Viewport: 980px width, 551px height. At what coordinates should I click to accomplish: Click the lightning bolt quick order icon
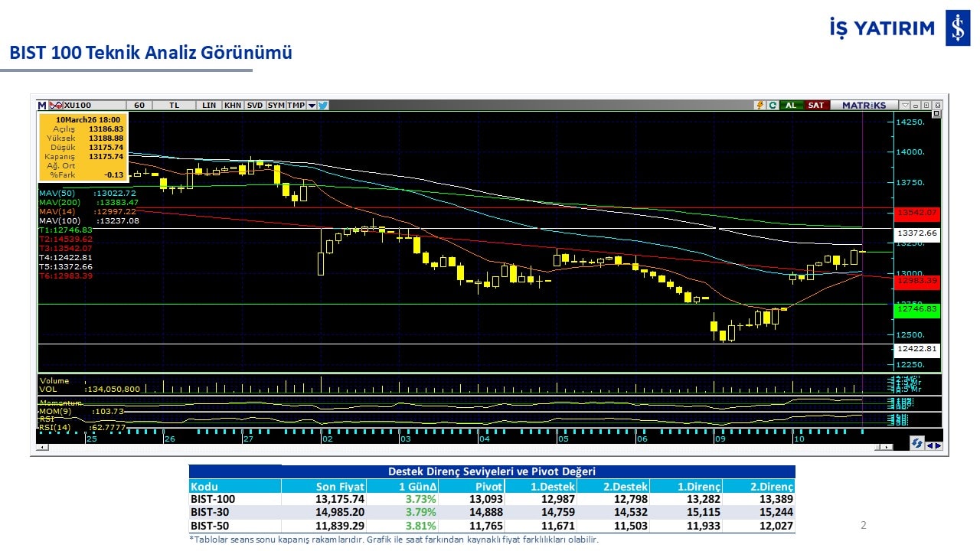(x=760, y=106)
